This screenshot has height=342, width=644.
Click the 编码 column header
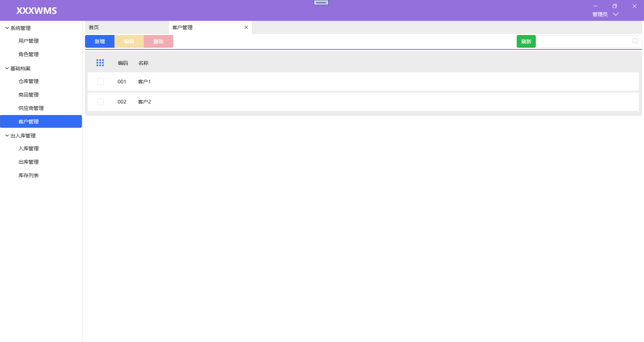pyautogui.click(x=123, y=63)
